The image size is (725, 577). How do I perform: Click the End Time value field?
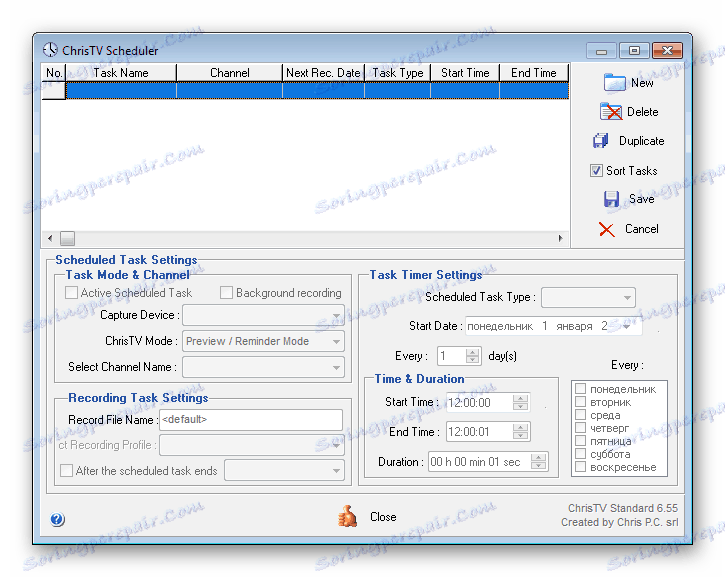pos(479,432)
